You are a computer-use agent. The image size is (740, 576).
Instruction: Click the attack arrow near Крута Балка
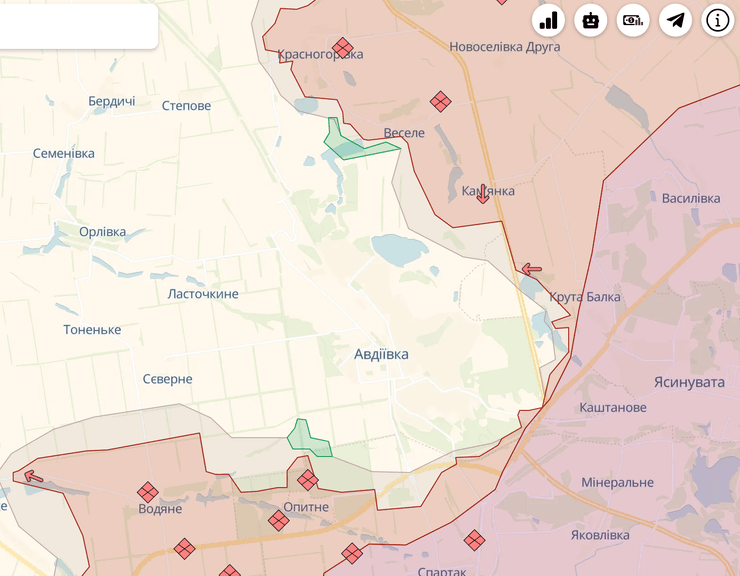pos(532,269)
